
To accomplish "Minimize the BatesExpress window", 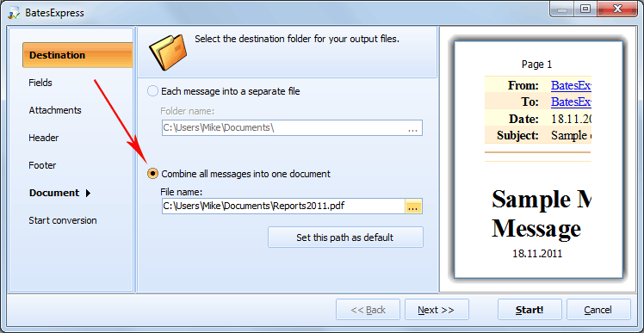I will (x=564, y=9).
